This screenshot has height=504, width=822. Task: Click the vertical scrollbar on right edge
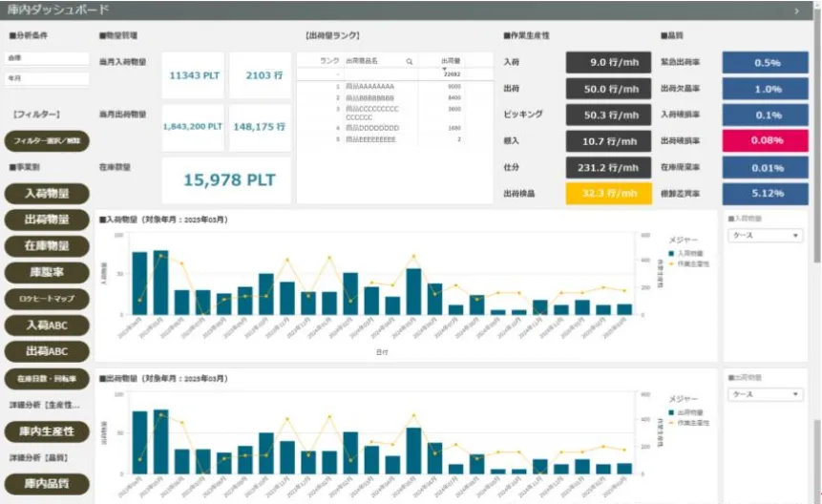click(x=816, y=143)
